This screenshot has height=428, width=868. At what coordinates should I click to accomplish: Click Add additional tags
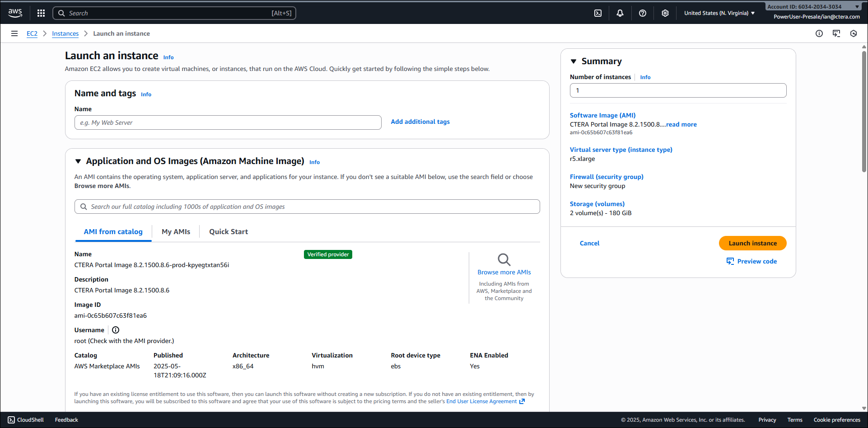tap(420, 122)
